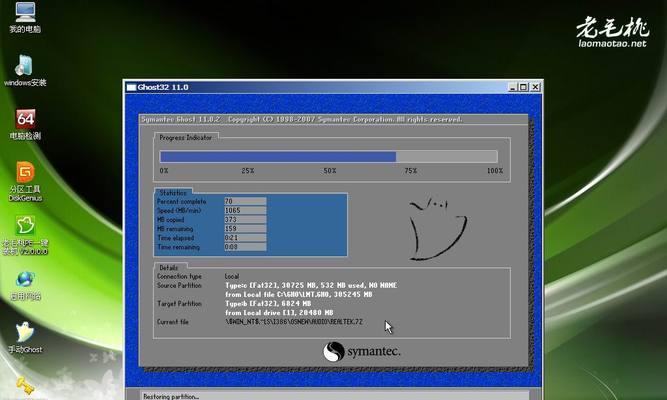Click the Source Partition Type line

311,285
